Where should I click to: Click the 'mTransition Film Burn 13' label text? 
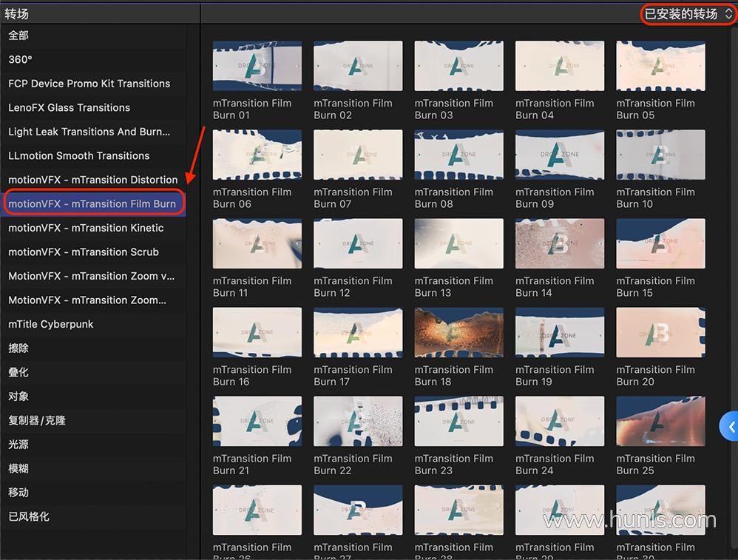click(454, 287)
